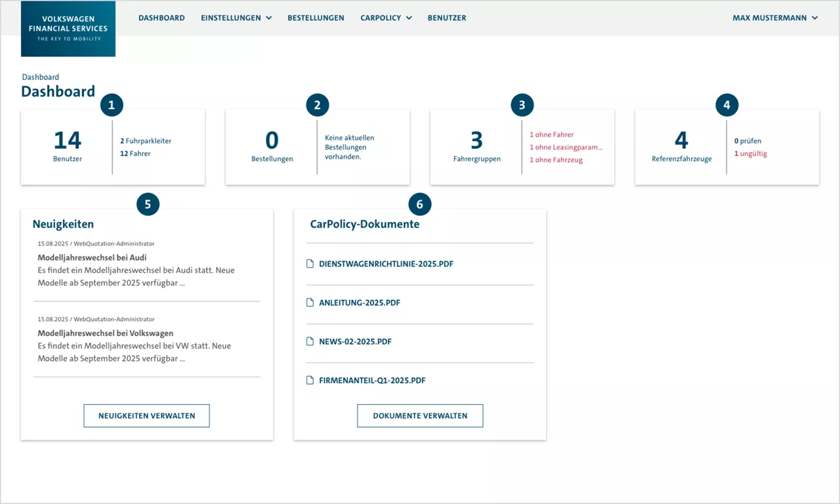The image size is (840, 504).
Task: Click the file icon beside ANLEITUNG-2025.PDF
Action: coord(308,303)
